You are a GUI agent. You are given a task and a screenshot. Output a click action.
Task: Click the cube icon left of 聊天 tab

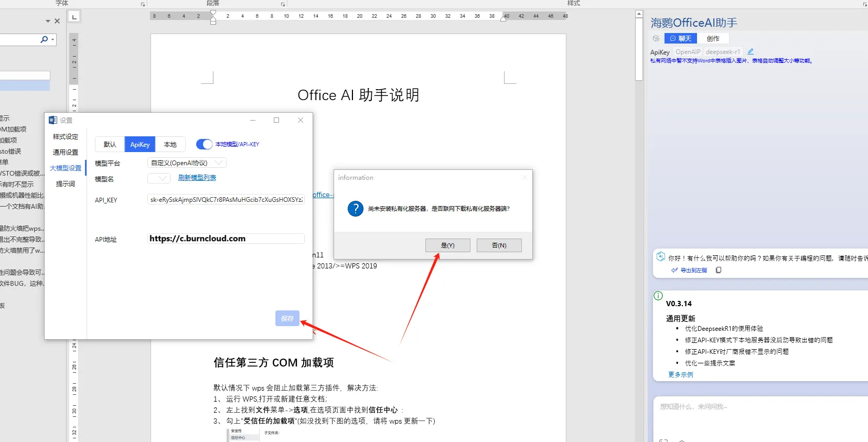tap(656, 38)
